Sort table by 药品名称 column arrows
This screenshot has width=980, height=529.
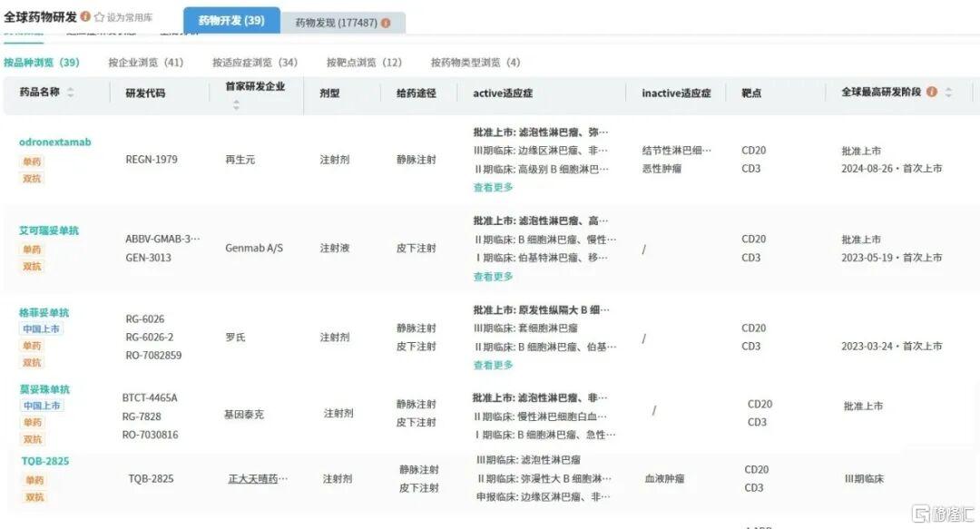click(71, 93)
